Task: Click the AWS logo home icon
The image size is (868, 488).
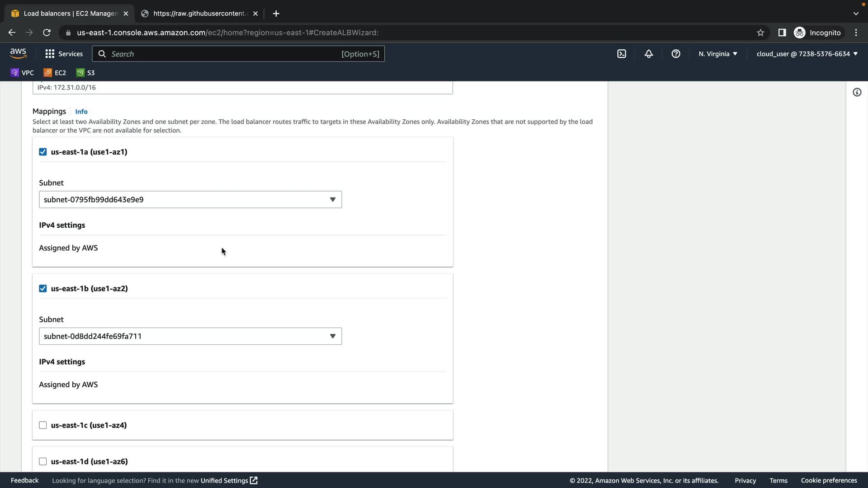Action: 18,53
